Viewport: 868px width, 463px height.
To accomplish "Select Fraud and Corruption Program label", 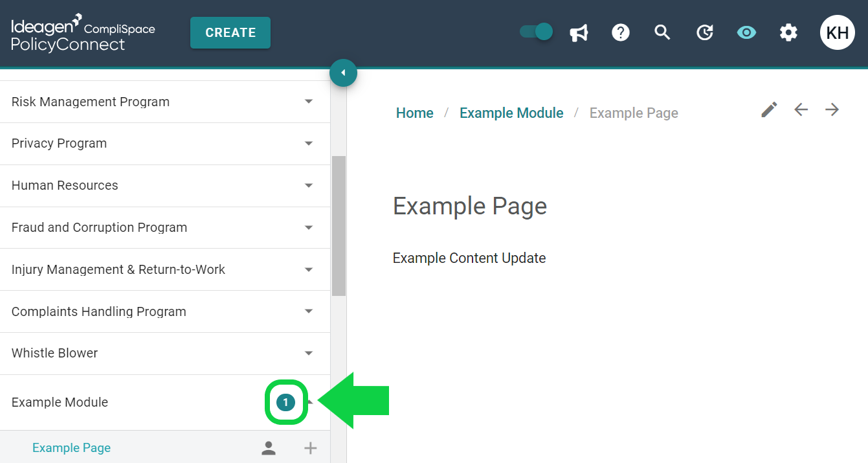I will [x=99, y=227].
